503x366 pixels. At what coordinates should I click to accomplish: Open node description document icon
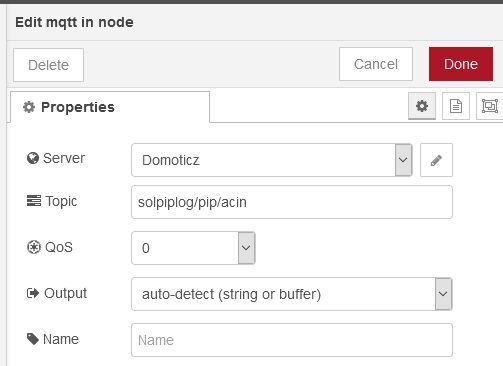(x=456, y=106)
